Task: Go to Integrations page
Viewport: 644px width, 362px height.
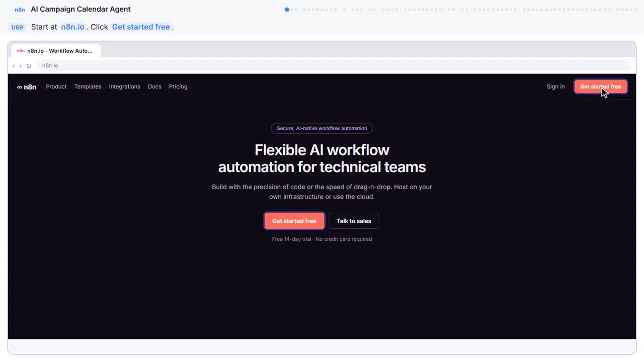Action: (x=125, y=86)
